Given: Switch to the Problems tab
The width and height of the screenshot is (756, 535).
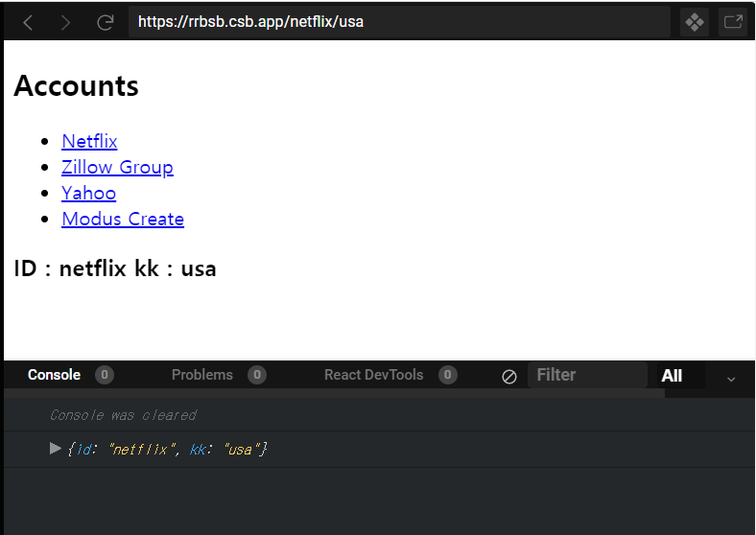Looking at the screenshot, I should [202, 375].
